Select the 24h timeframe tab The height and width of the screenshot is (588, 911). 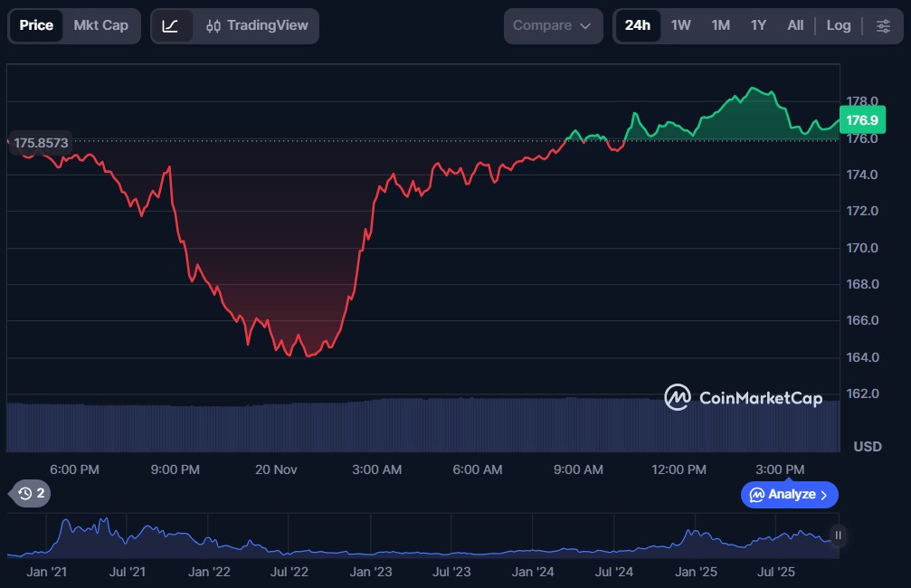[x=637, y=25]
